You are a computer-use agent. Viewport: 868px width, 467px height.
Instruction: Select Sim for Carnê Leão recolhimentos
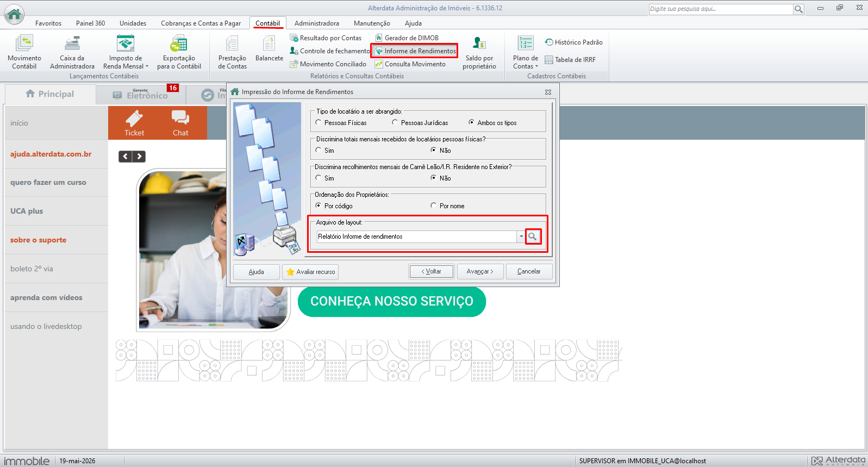pyautogui.click(x=319, y=178)
